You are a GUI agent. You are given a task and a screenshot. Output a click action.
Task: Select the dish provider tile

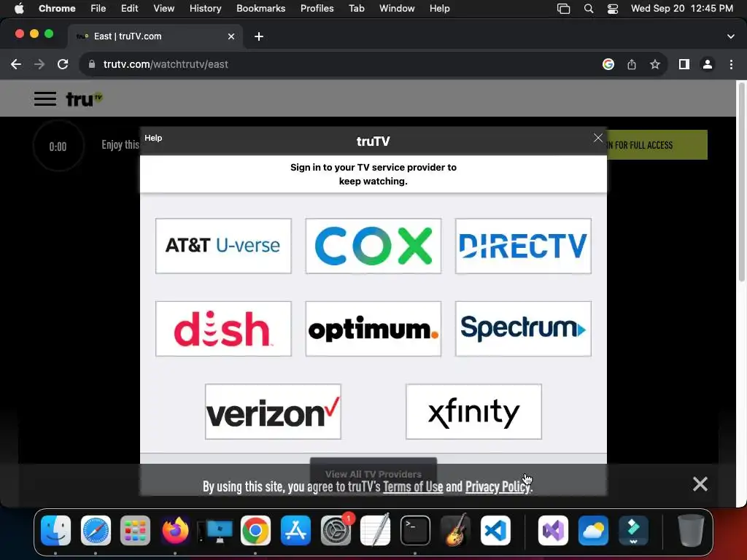coord(223,329)
